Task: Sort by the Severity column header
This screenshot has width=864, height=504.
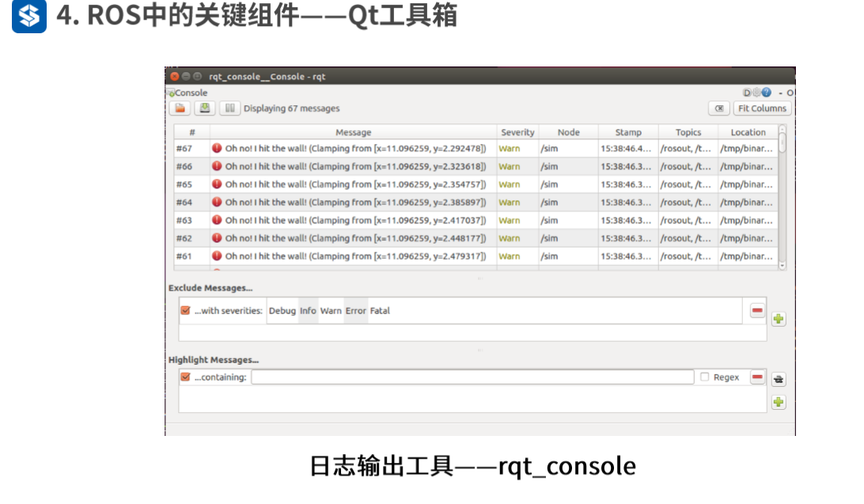Action: [x=517, y=132]
